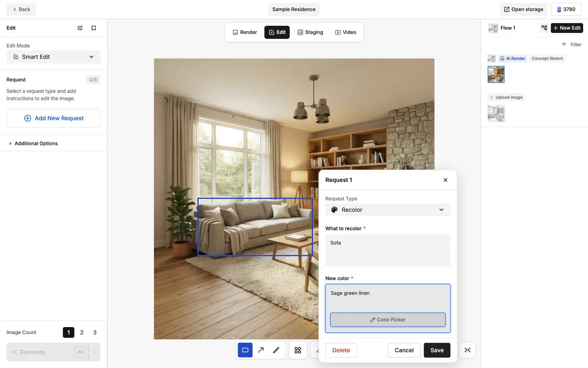
Task: Click Open storage button
Action: 523,9
